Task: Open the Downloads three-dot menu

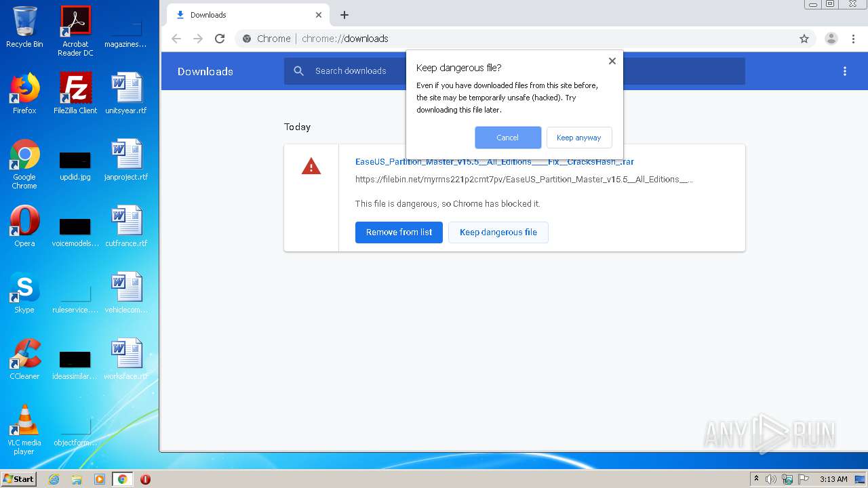Action: coord(845,71)
